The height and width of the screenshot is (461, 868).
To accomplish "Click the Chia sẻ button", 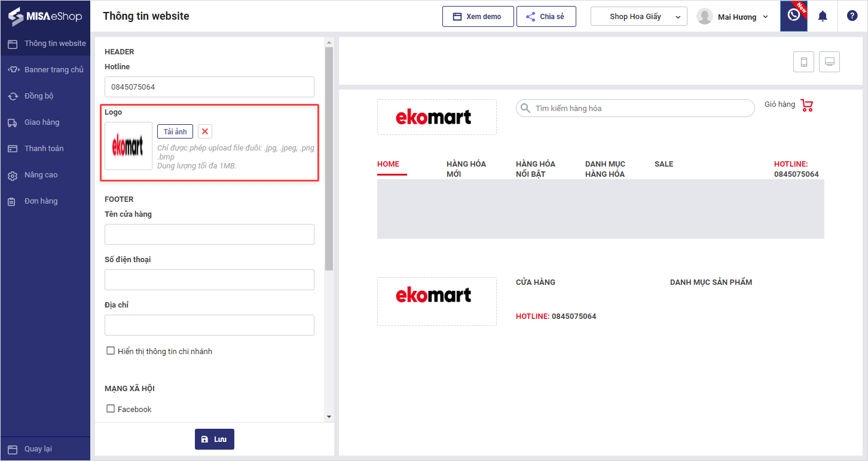I will [546, 17].
